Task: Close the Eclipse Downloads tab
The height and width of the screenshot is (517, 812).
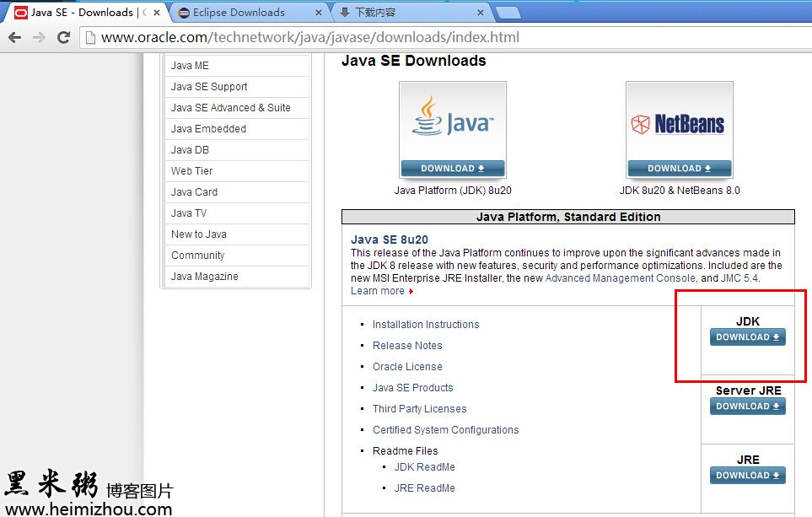Action: click(318, 13)
